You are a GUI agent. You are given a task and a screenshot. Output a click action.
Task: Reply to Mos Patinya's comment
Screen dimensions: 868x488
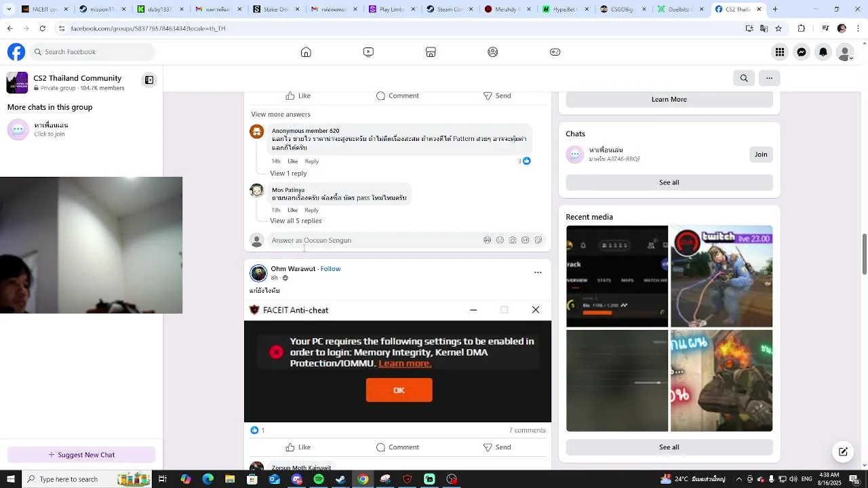coord(311,210)
